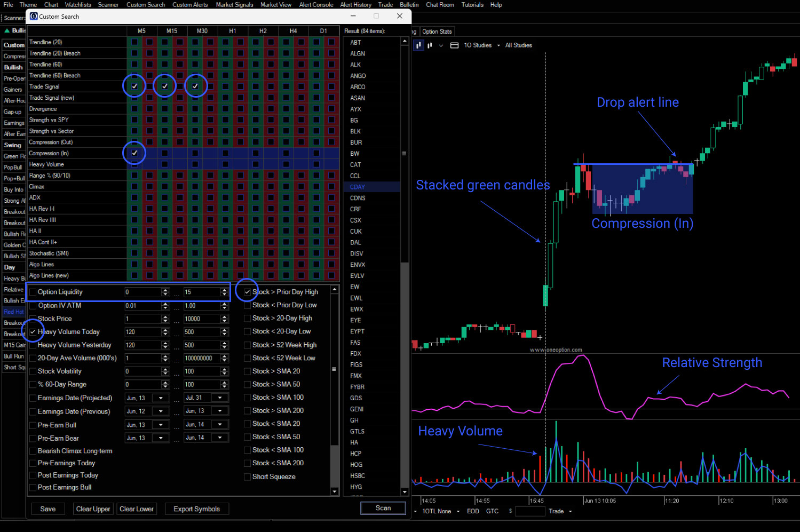Enable the Heavy Volume Today checkbox
This screenshot has height=532, width=800.
coord(33,331)
